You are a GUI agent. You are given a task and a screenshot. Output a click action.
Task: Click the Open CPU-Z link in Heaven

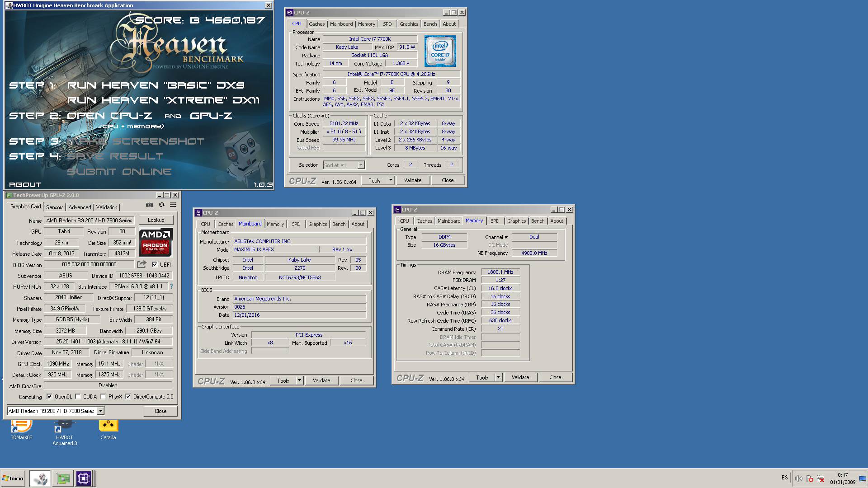point(109,115)
